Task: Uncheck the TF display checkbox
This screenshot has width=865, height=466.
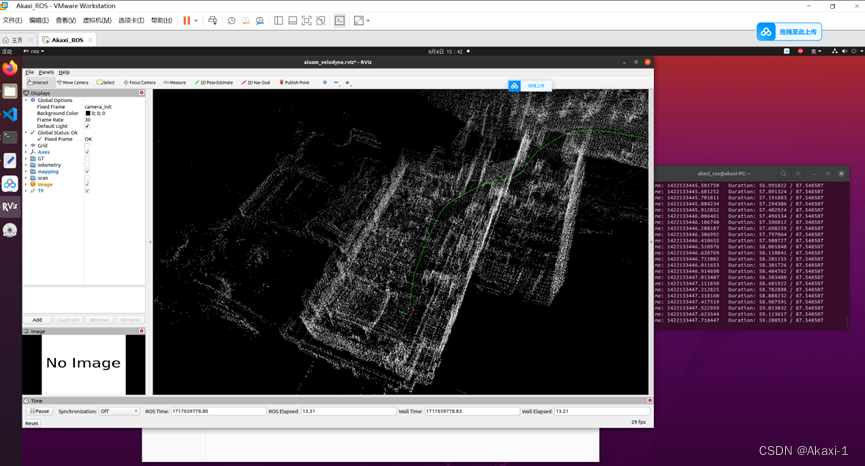Action: coord(87,191)
